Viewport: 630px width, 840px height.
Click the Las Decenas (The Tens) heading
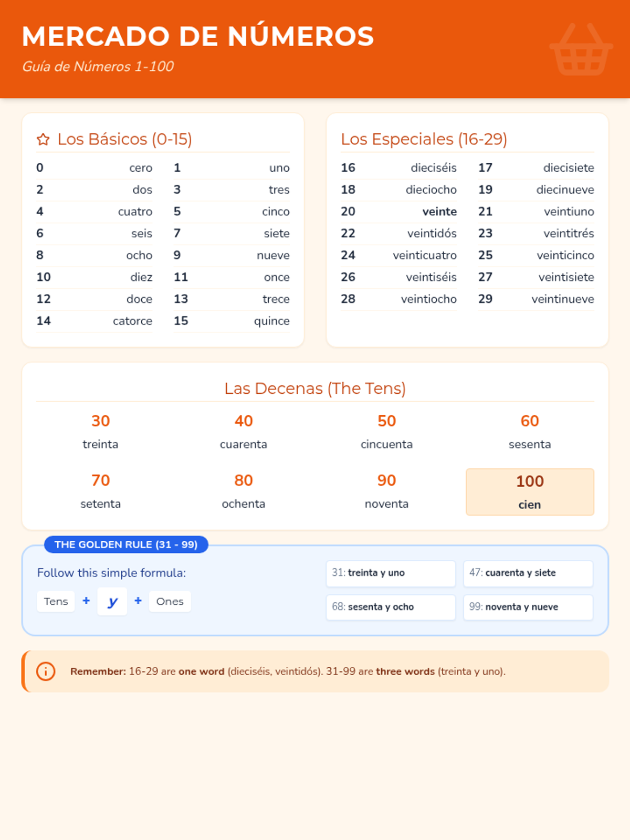[315, 388]
